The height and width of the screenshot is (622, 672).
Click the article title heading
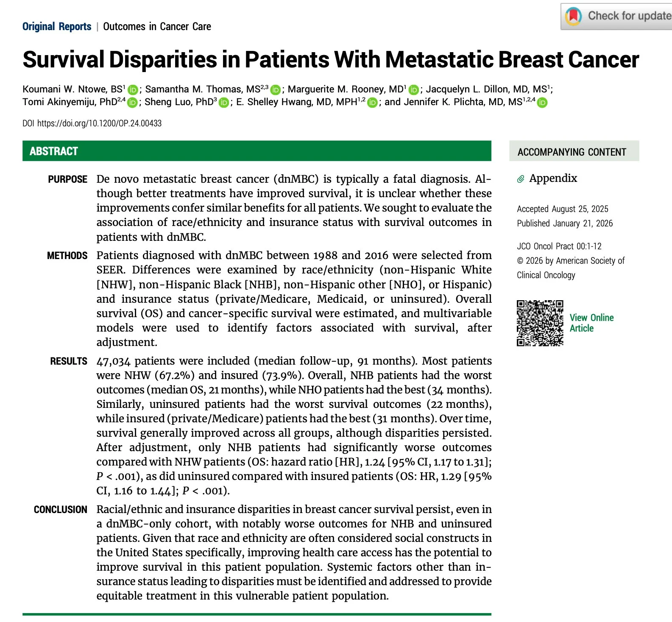point(331,59)
